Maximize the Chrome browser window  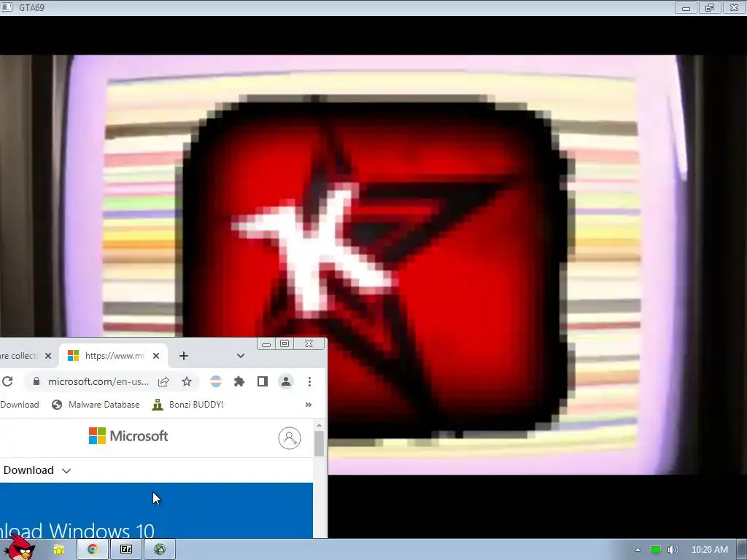285,343
